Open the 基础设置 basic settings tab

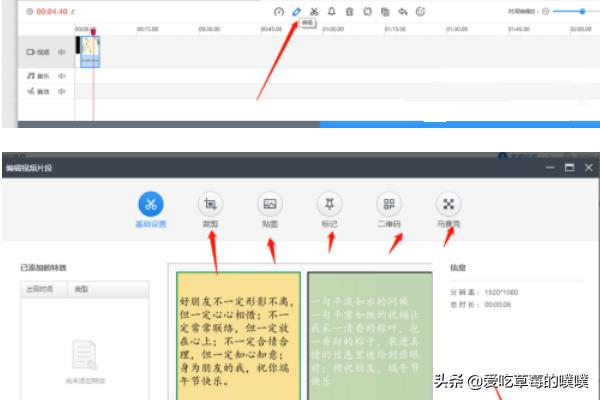pyautogui.click(x=151, y=210)
